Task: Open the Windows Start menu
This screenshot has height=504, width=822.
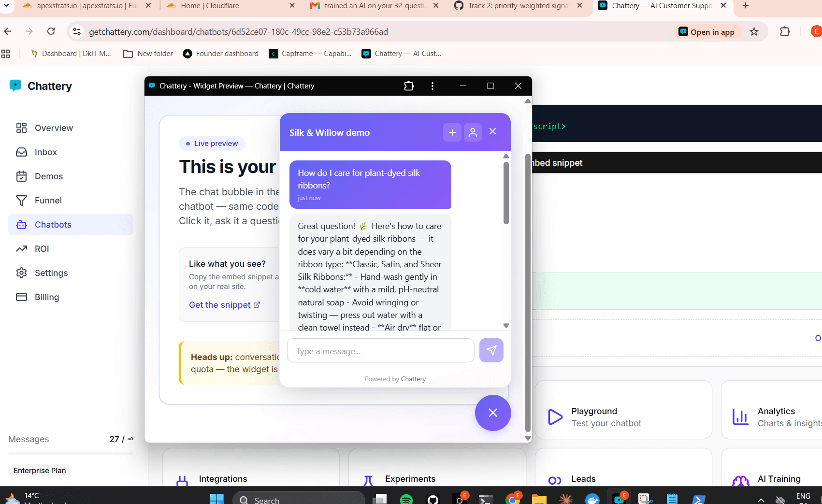Action: pos(216,500)
